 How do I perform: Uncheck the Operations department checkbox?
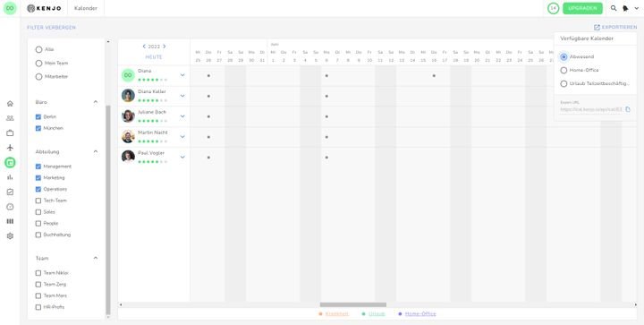click(38, 190)
